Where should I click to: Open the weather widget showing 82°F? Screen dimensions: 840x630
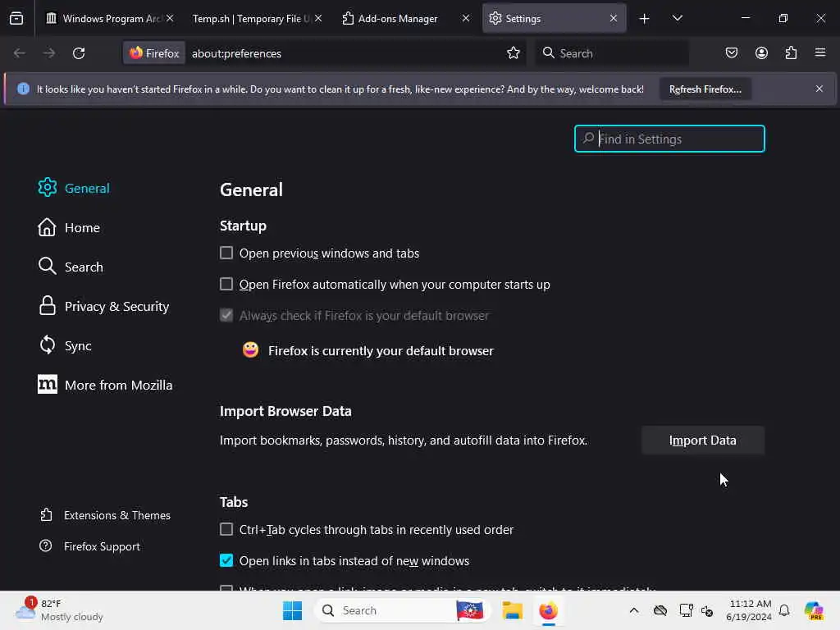pos(59,610)
